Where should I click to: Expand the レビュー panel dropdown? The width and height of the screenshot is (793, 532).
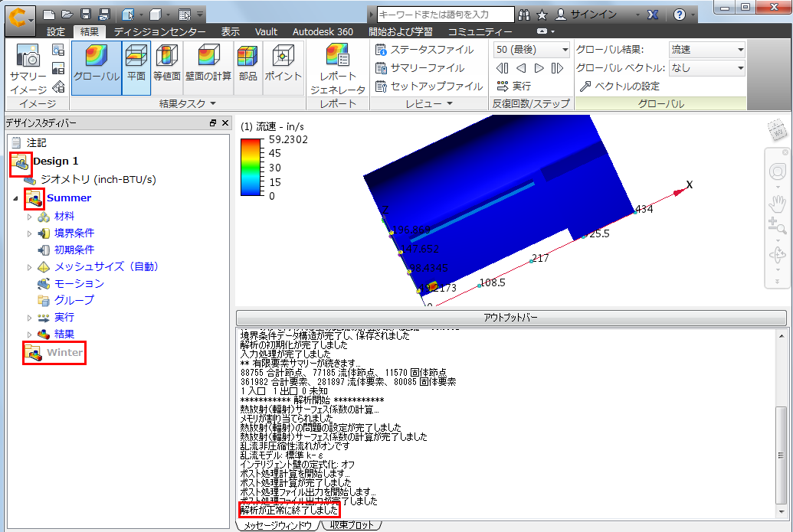[449, 103]
